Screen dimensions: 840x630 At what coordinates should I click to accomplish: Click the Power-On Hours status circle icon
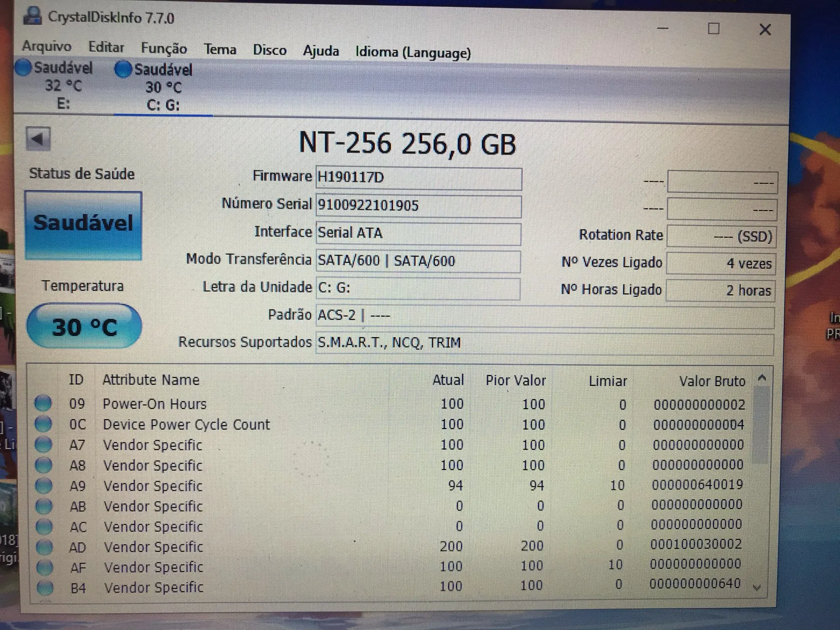(43, 403)
